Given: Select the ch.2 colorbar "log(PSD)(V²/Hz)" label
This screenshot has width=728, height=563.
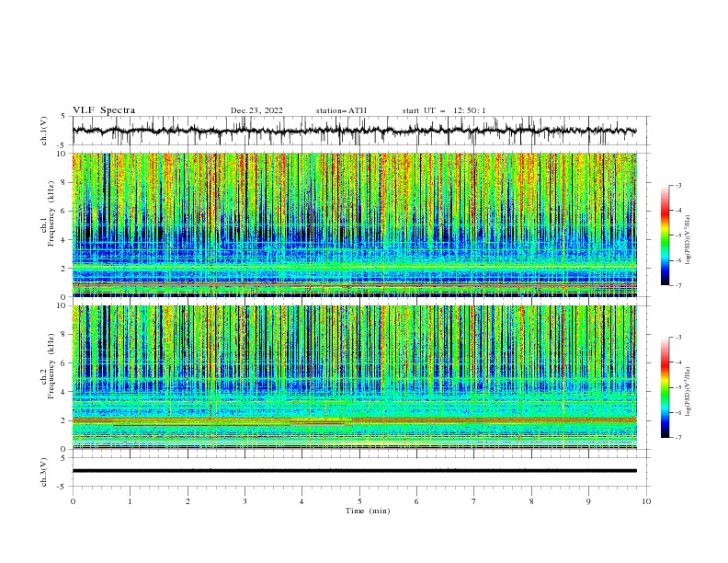Looking at the screenshot, I should [688, 392].
